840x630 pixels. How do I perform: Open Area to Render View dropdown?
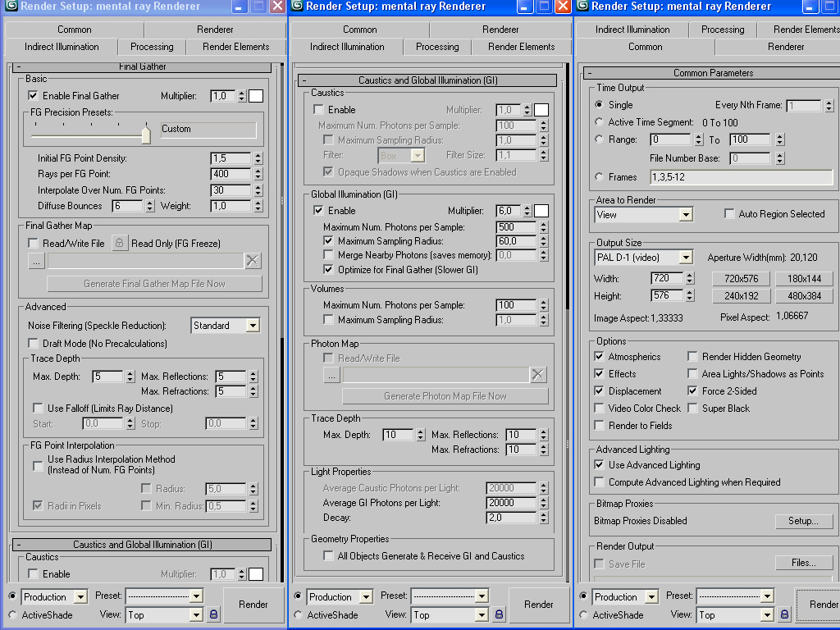point(686,216)
